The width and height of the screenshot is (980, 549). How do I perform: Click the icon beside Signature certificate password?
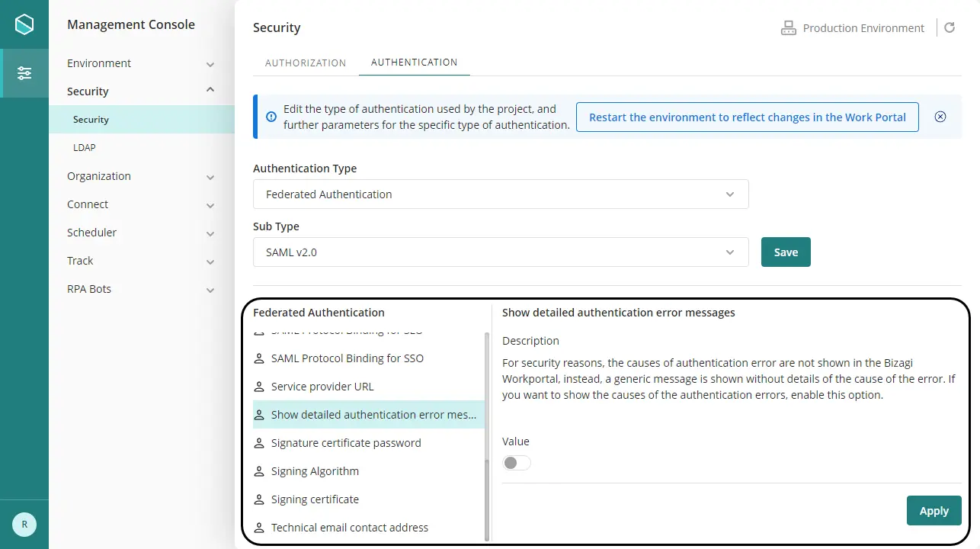point(259,443)
